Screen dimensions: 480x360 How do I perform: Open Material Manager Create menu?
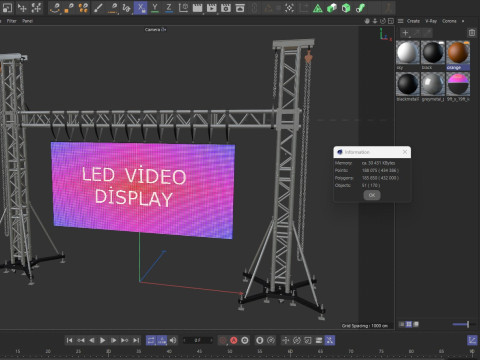(413, 21)
